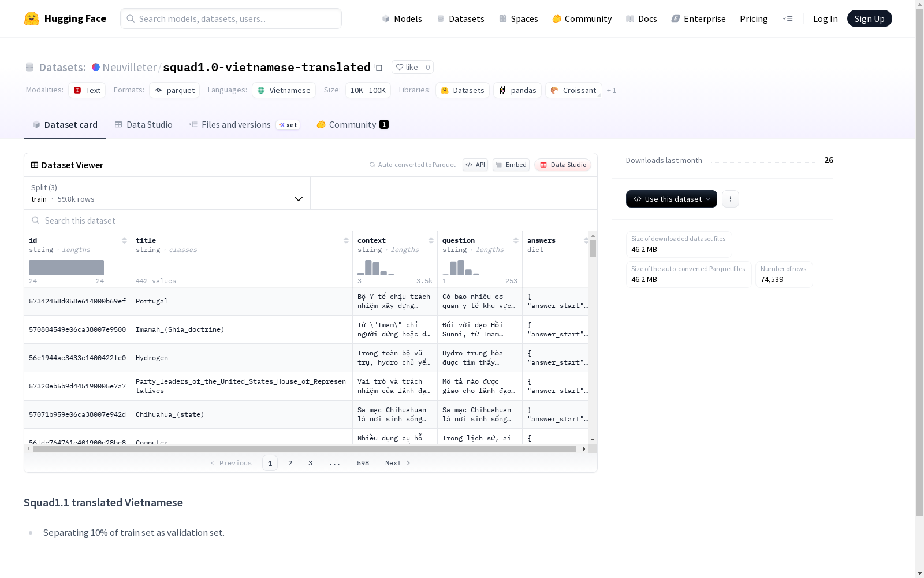The height and width of the screenshot is (578, 924).
Task: Switch to the Data Studio tab
Action: [143, 124]
